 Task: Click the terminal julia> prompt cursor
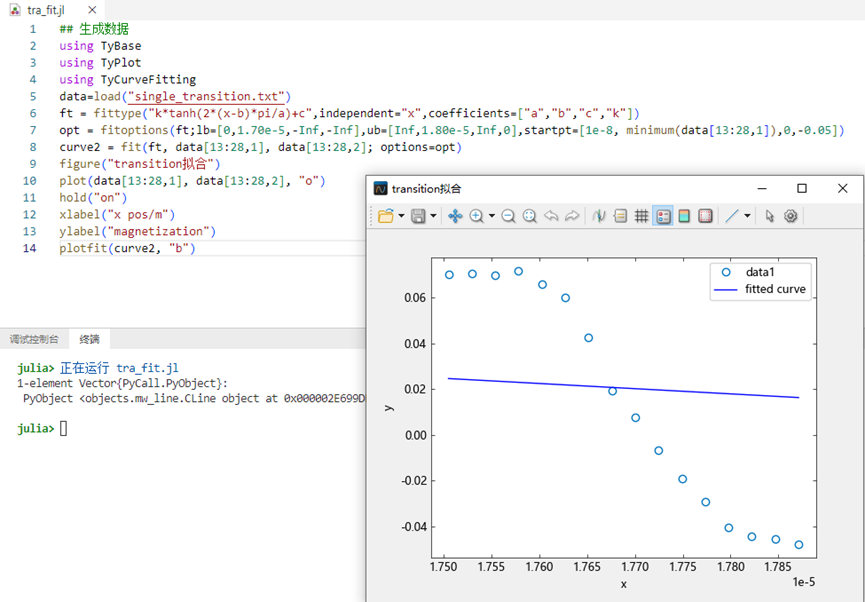click(63, 429)
